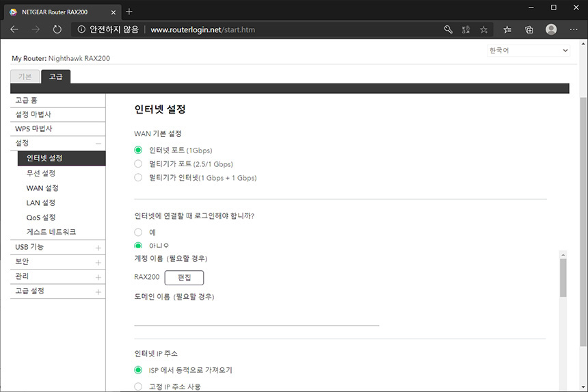
Task: Select 인터넷 포트 (1Gbps) radio button
Action: [x=138, y=150]
